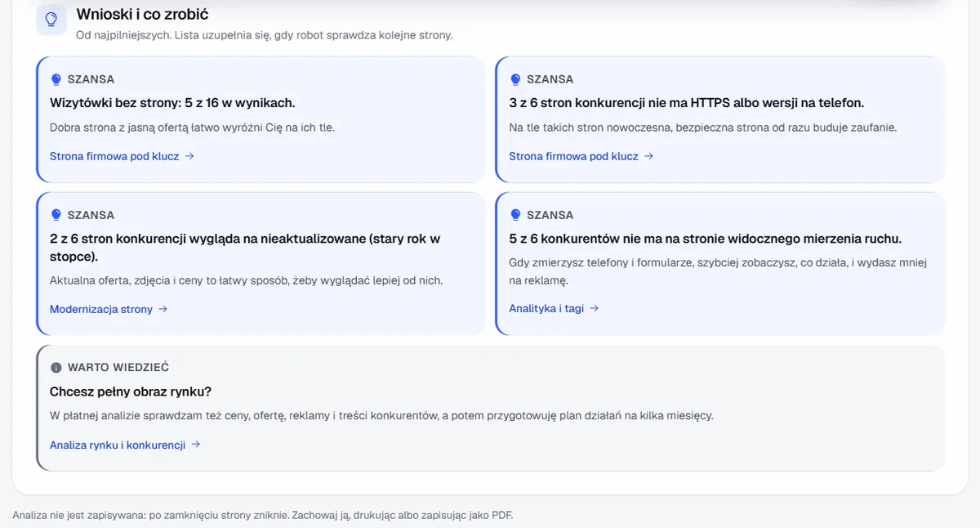Click the title "3 z 6 stron konkurencji nie ma HTTPS"
This screenshot has width=980, height=528.
686,103
